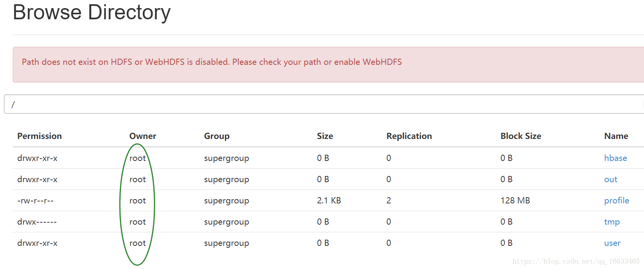This screenshot has height=269, width=644.
Task: Click the profile file link
Action: [616, 201]
